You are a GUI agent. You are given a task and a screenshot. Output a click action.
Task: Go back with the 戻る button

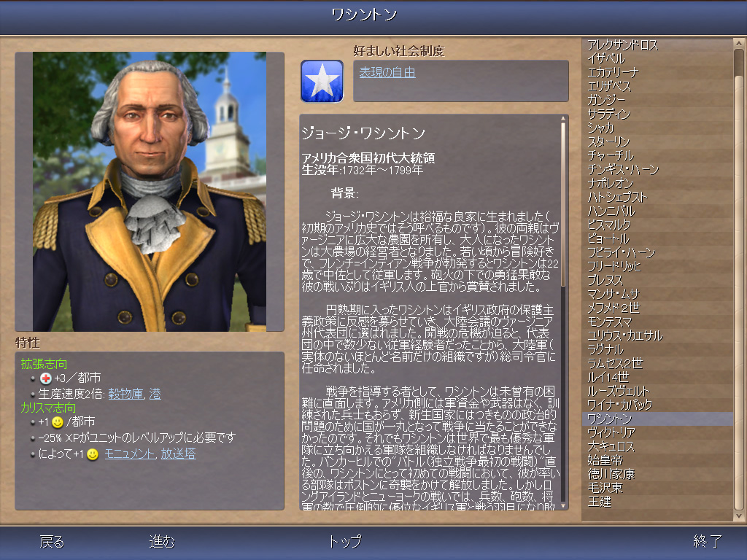[x=52, y=542]
